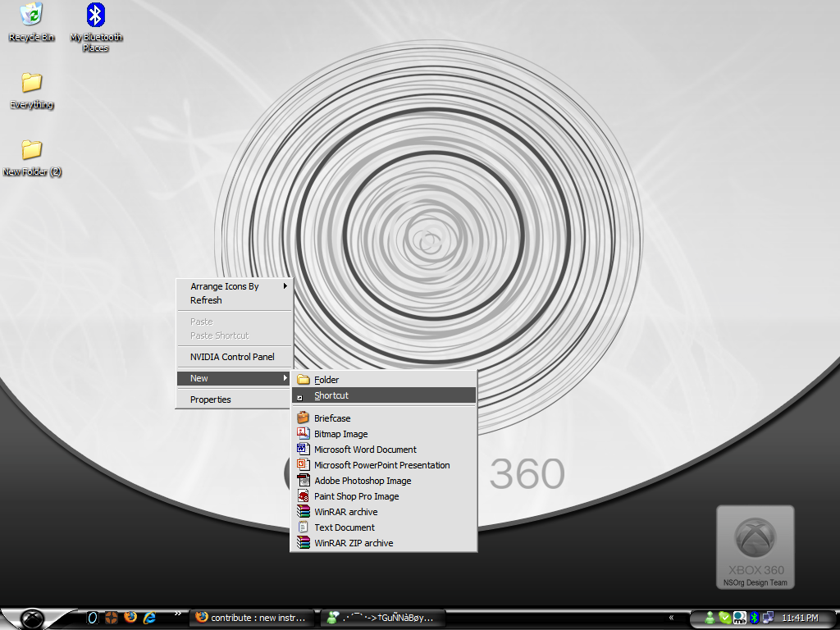Launch Internet Explorer from quick launch
The width and height of the screenshot is (840, 630).
click(x=149, y=617)
